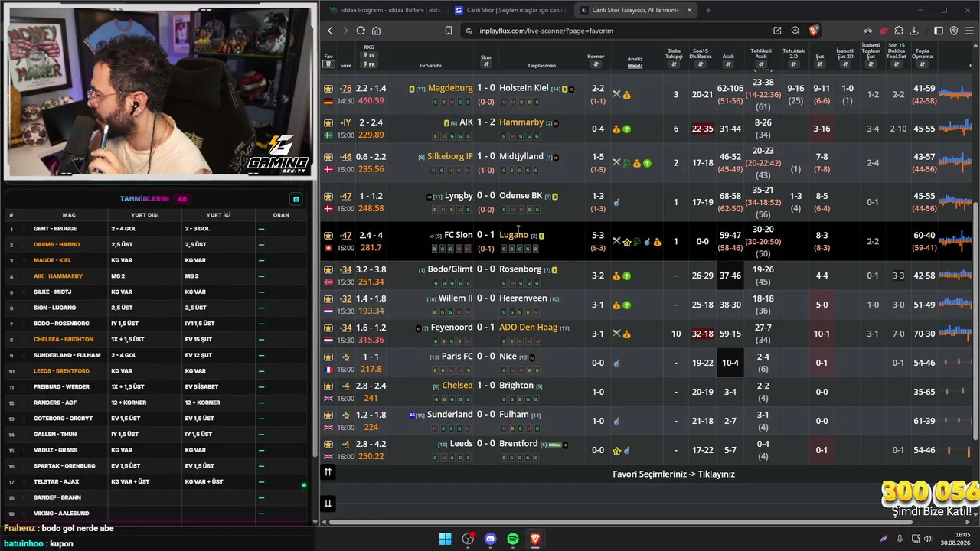Click the star analysis icon in Leeds row

616,451
